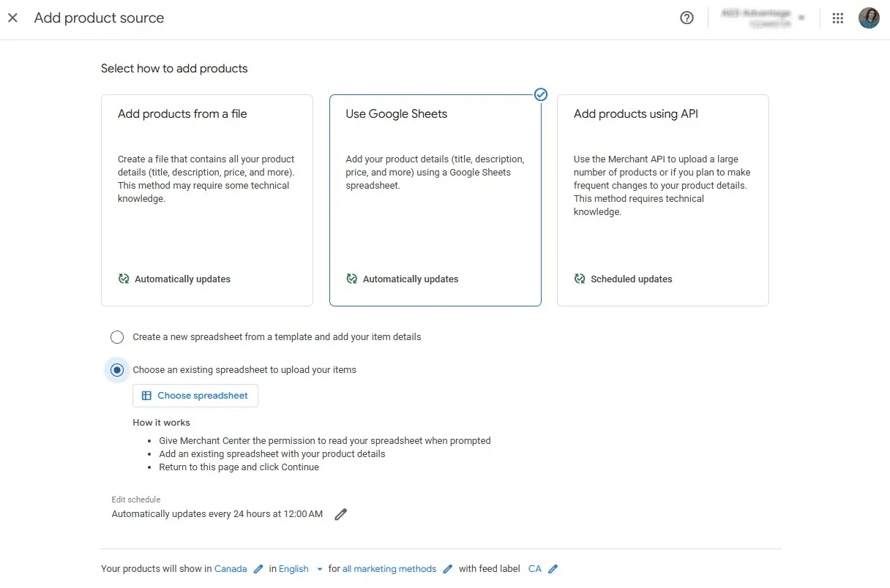
Task: Edit the update schedule with the pencil icon
Action: [340, 514]
